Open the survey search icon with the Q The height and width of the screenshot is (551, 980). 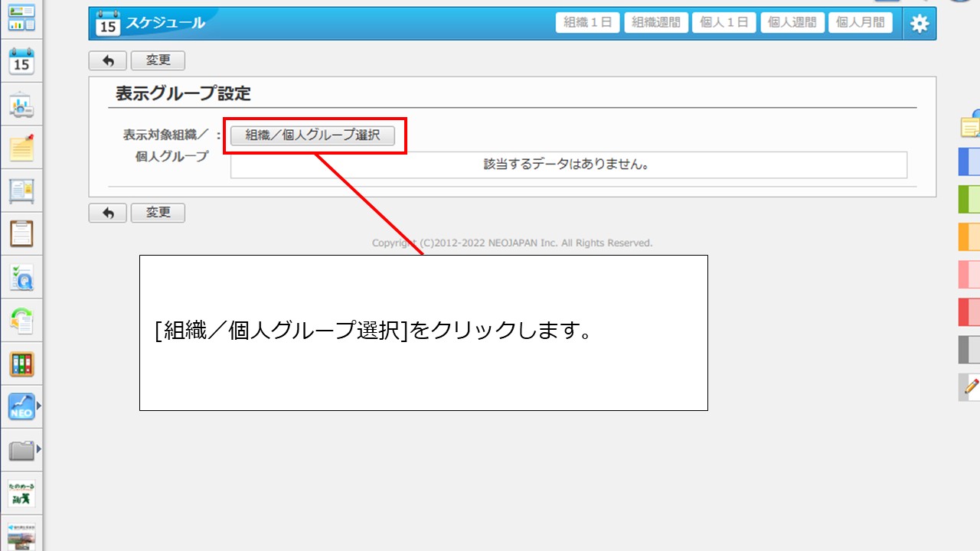pyautogui.click(x=21, y=277)
